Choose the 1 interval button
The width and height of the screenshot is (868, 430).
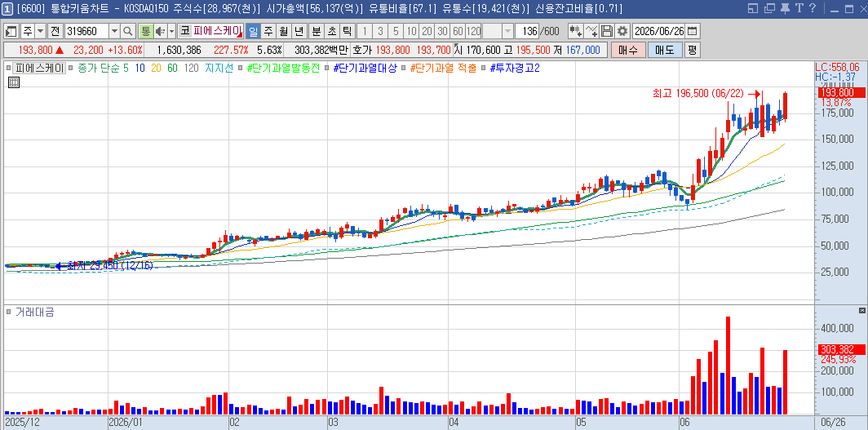(365, 31)
